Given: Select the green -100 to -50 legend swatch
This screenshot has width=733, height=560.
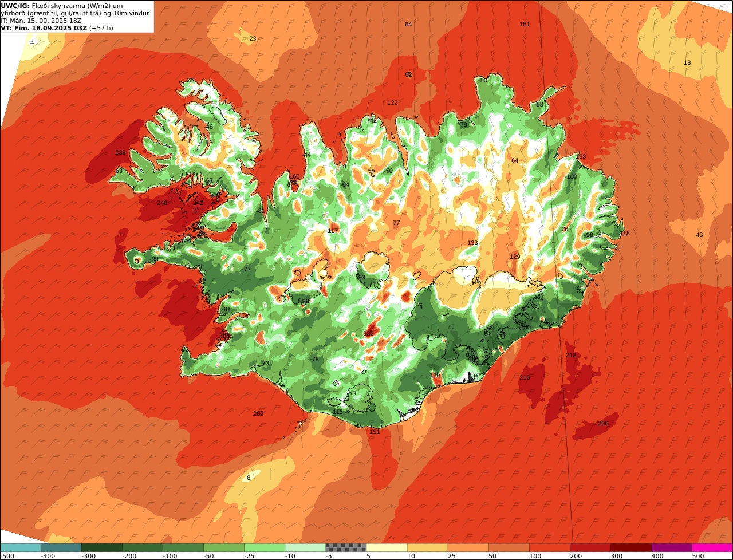Looking at the screenshot, I should point(183,547).
